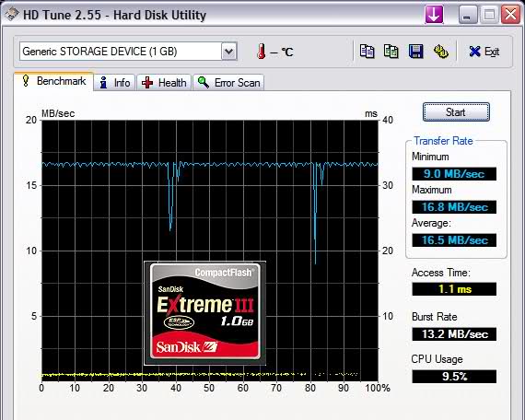Click the Average 16.5 MB/sec value
The height and width of the screenshot is (420, 525).
[x=454, y=240]
